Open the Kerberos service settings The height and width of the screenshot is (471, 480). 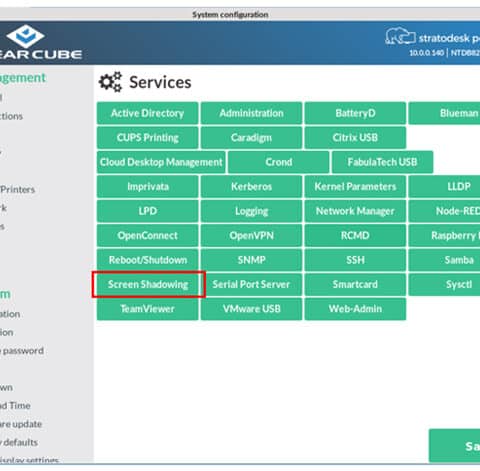[x=251, y=186]
